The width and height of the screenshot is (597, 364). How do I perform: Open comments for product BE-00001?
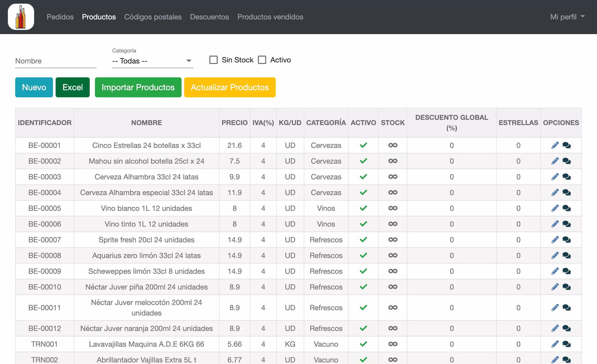(567, 145)
